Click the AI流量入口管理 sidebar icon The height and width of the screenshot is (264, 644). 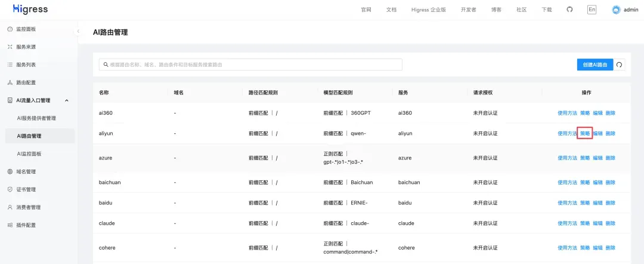coord(10,100)
